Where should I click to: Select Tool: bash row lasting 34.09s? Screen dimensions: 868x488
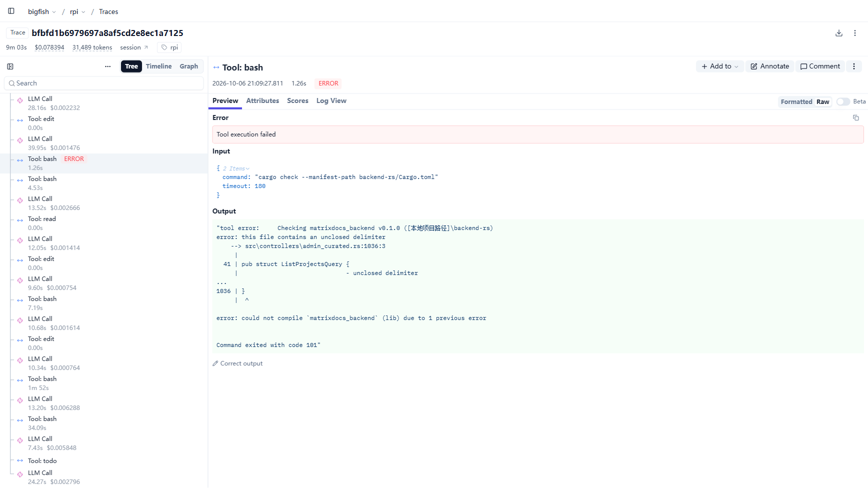pos(104,423)
